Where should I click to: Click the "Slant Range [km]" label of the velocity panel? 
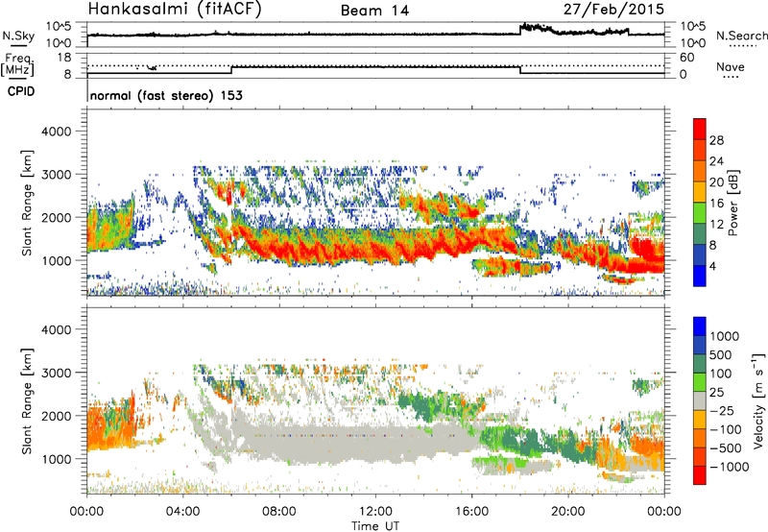(27, 401)
